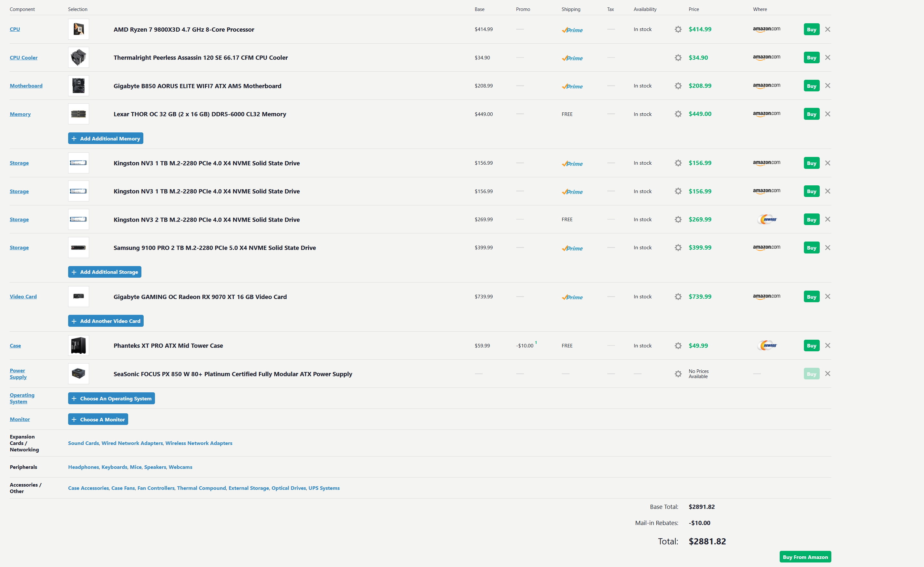Buy the Kingston NV3 2 TB from Newegg

[x=812, y=219]
